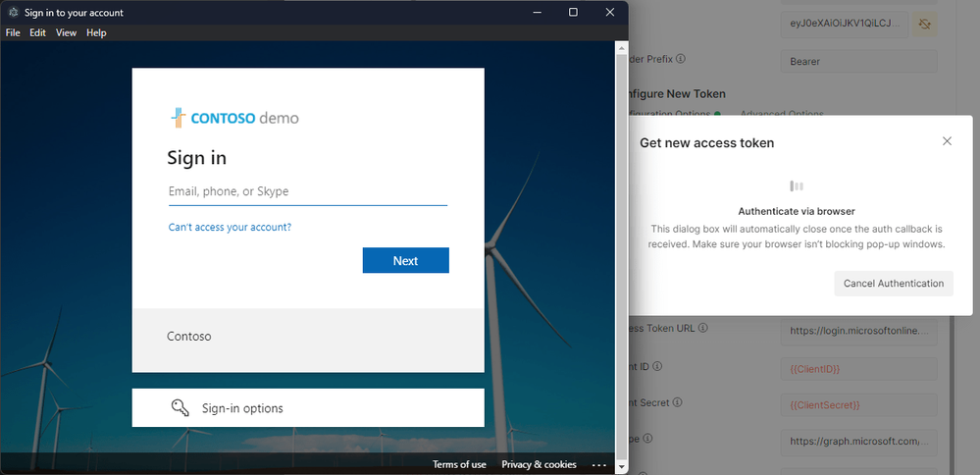
Task: Click the sign-in window scrollbar down arrow
Action: click(621, 467)
